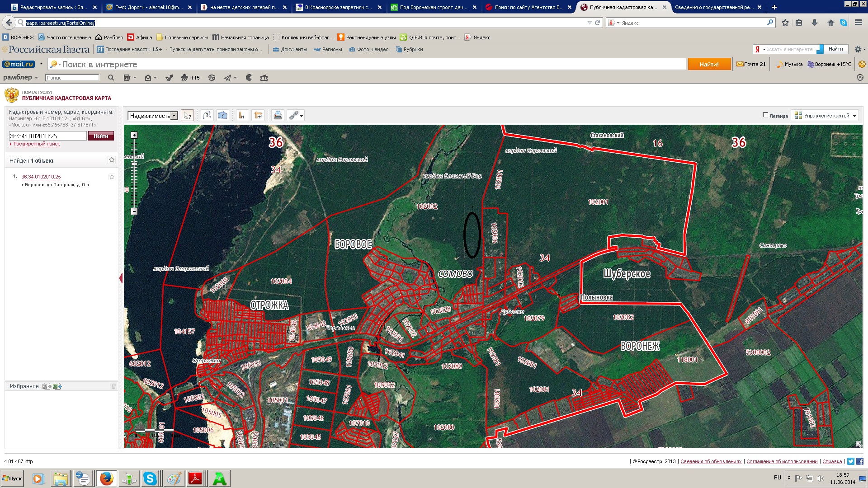Select the area measurement tool
Viewport: 868px width, 488px height.
[x=258, y=116]
